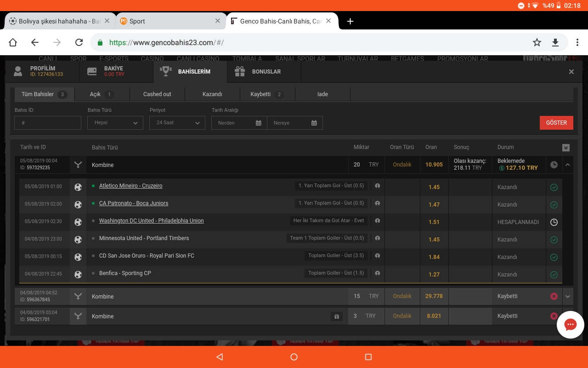Screen dimensions: 588x368
Task: Tap the Android home circle button
Action: (294, 357)
